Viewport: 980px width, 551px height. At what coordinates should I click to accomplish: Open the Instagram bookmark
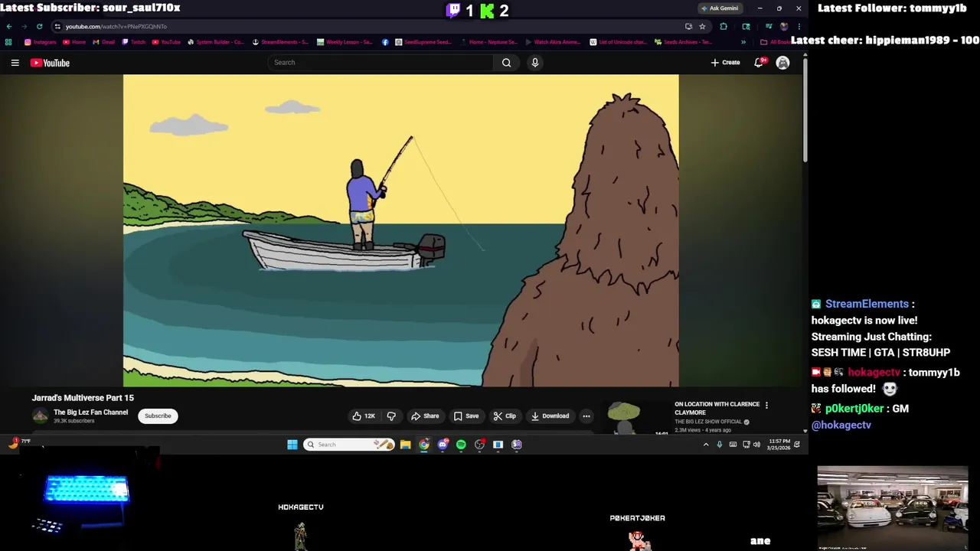pos(41,42)
